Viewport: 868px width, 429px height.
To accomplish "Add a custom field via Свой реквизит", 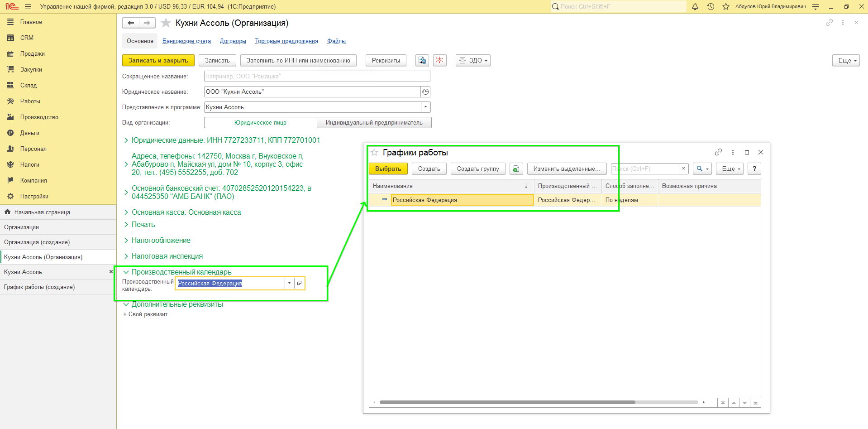I will (x=145, y=314).
